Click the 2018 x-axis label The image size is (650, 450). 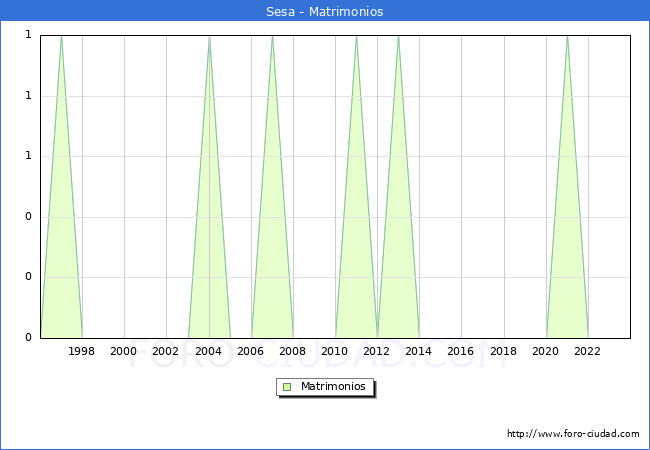[503, 351]
